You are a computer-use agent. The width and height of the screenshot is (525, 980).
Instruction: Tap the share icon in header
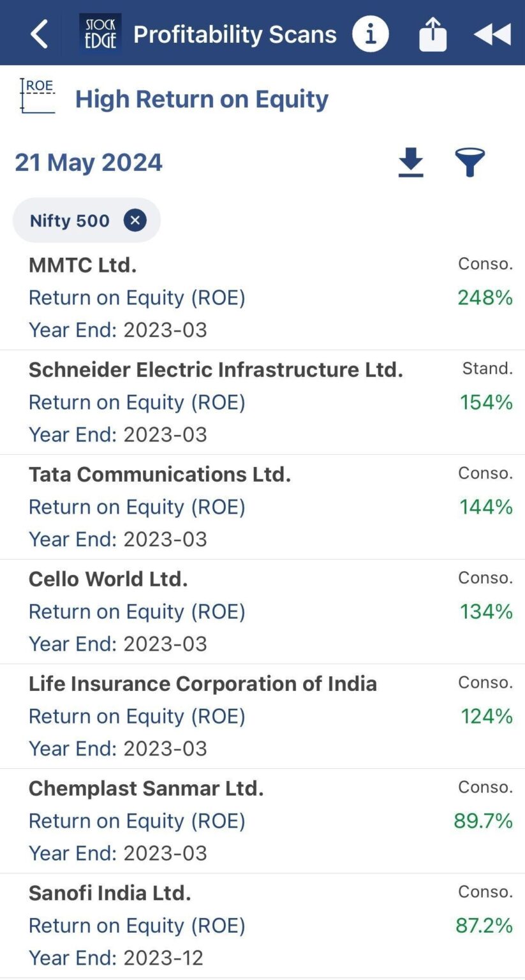[x=433, y=34]
